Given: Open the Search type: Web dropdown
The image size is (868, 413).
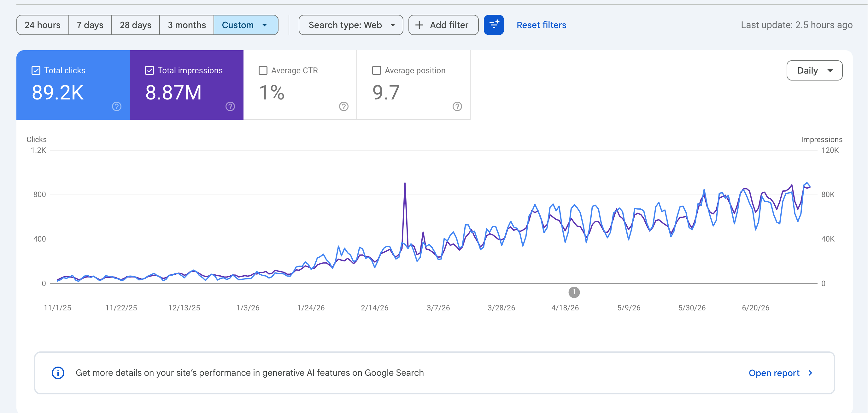Looking at the screenshot, I should click(x=351, y=25).
